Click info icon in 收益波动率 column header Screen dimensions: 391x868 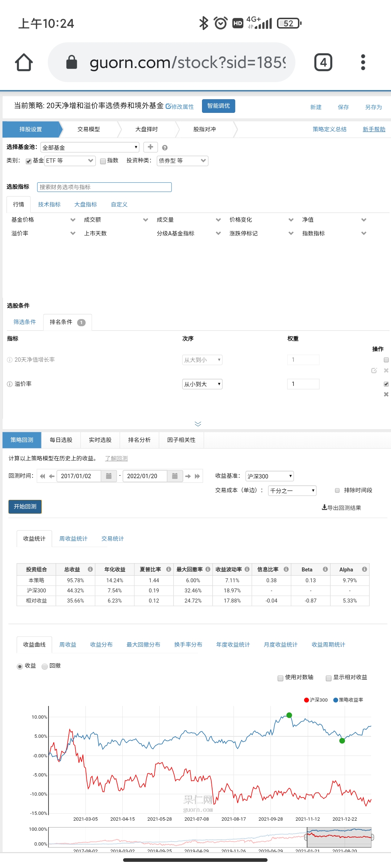click(247, 569)
